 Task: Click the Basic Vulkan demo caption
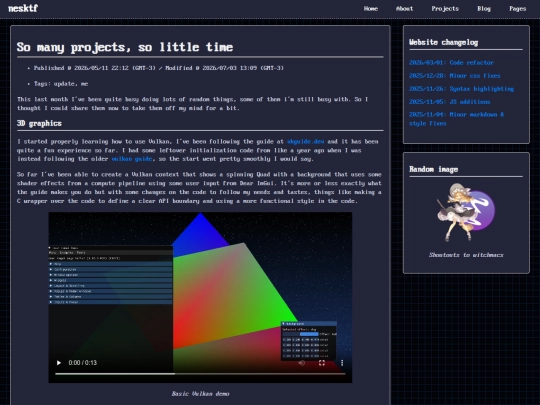pyautogui.click(x=200, y=394)
